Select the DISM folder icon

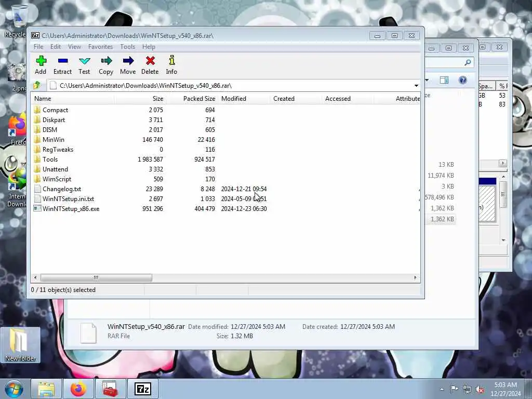tap(37, 129)
